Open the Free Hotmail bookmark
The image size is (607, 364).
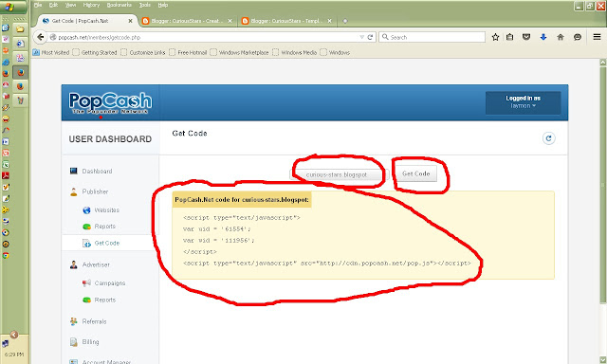188,52
